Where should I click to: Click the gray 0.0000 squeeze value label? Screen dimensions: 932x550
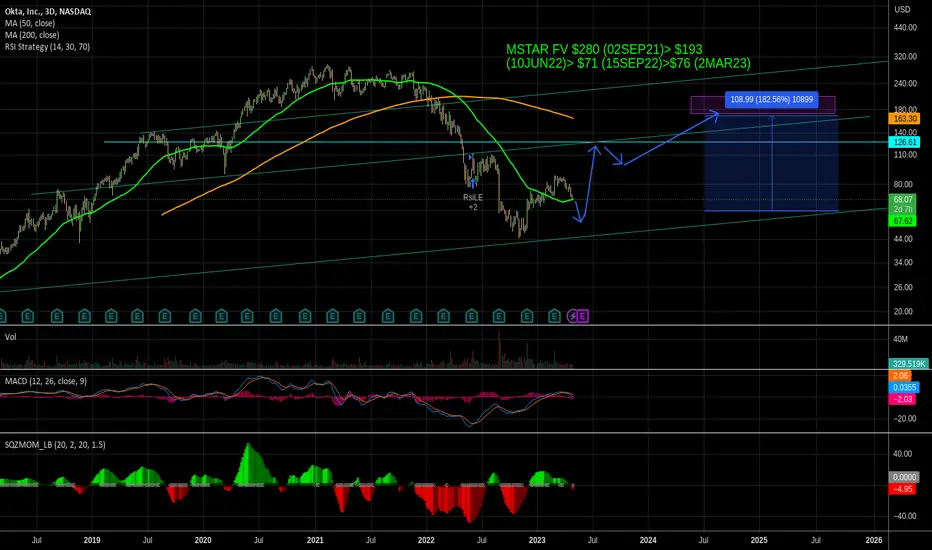[x=904, y=477]
